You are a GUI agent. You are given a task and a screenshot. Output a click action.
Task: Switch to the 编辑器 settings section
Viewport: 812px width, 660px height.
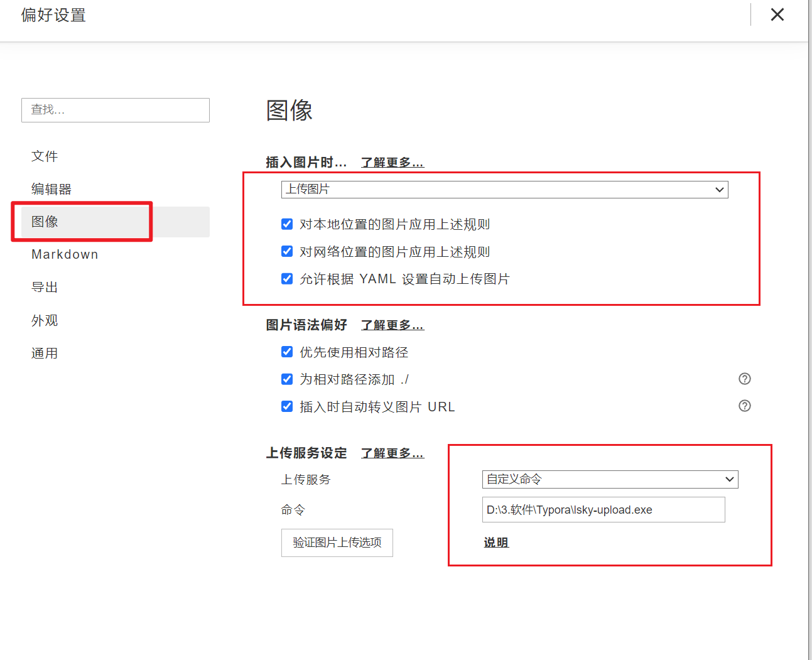[x=51, y=189]
